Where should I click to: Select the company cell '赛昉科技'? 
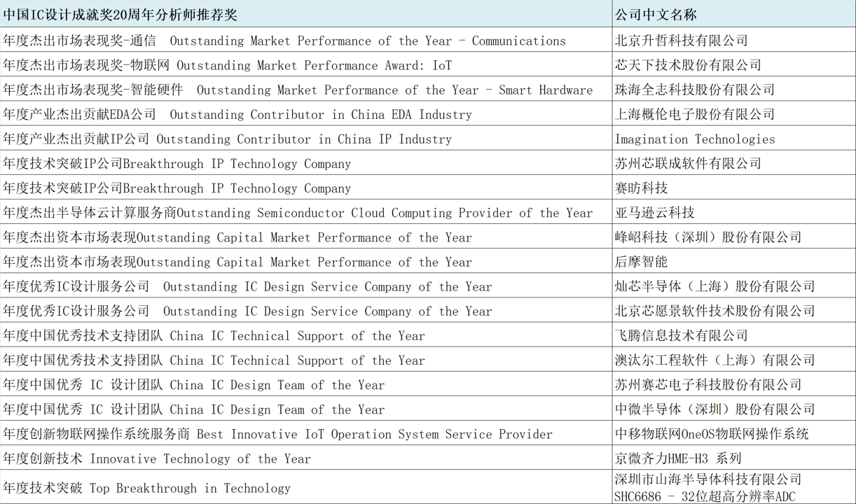click(x=733, y=188)
